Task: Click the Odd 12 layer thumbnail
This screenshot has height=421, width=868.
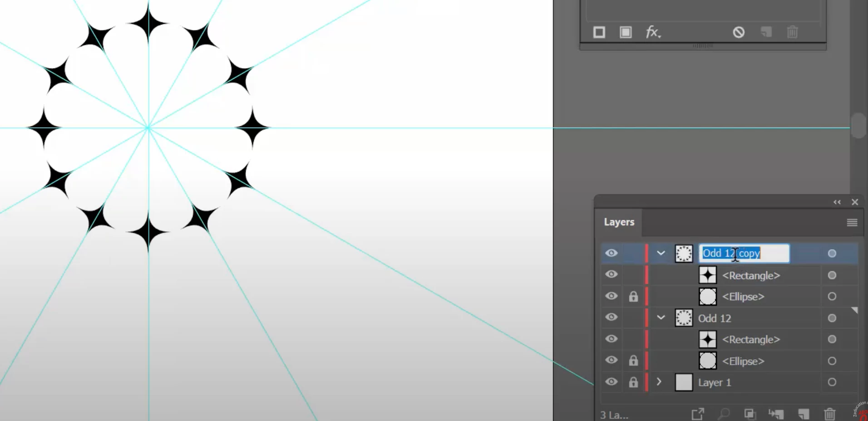Action: 684,318
